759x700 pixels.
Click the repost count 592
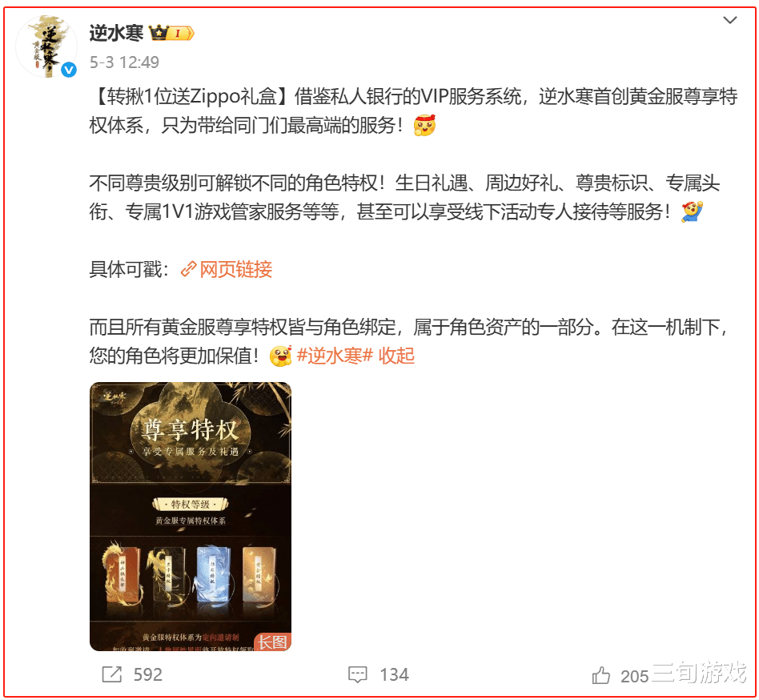click(x=147, y=674)
